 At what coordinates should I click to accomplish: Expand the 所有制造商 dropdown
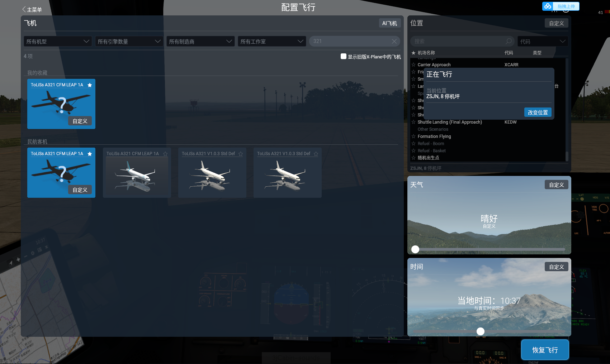point(200,42)
